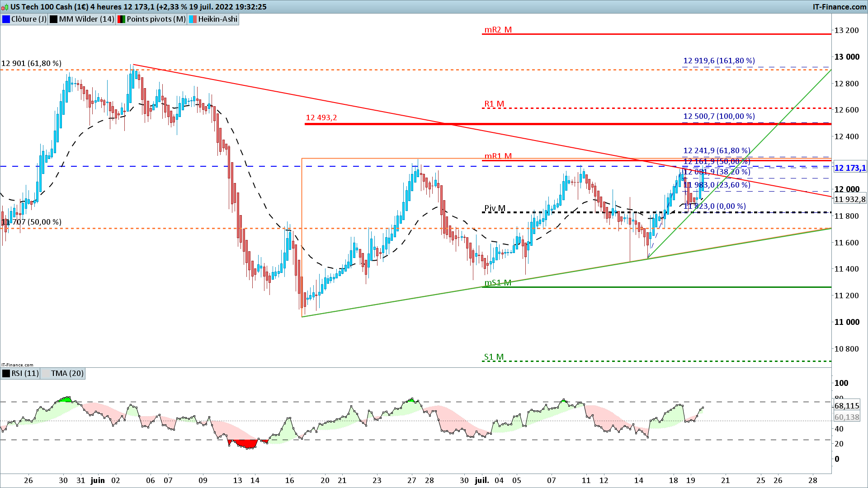The image size is (868, 488).
Task: Open TMA (20) indicator label
Action: (67, 373)
